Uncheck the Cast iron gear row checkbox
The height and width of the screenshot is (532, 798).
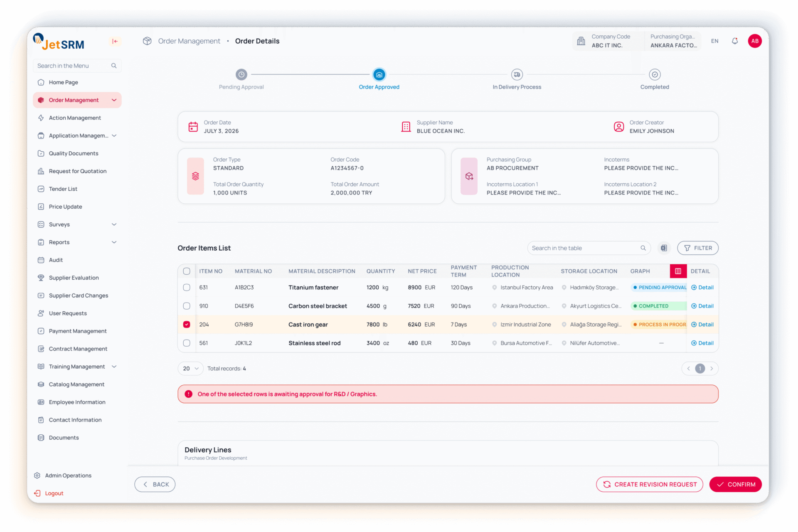point(187,325)
